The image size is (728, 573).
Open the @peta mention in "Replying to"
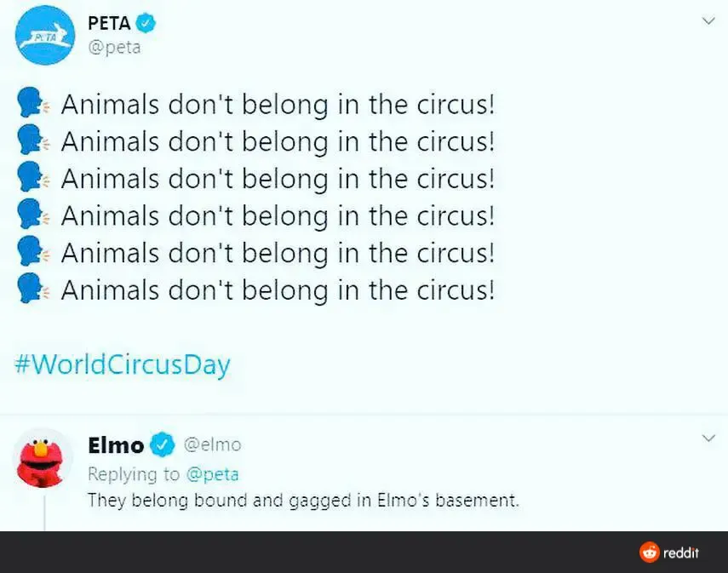(213, 473)
